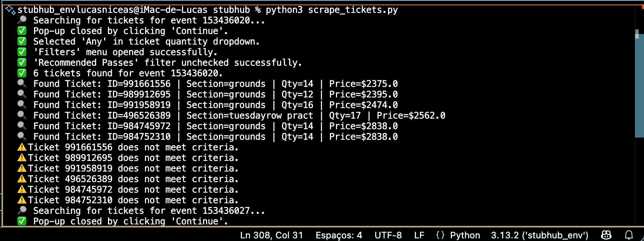This screenshot has height=241, width=644.
Task: Click the magnifier icon beside ID=496526389 line
Action: [x=22, y=115]
